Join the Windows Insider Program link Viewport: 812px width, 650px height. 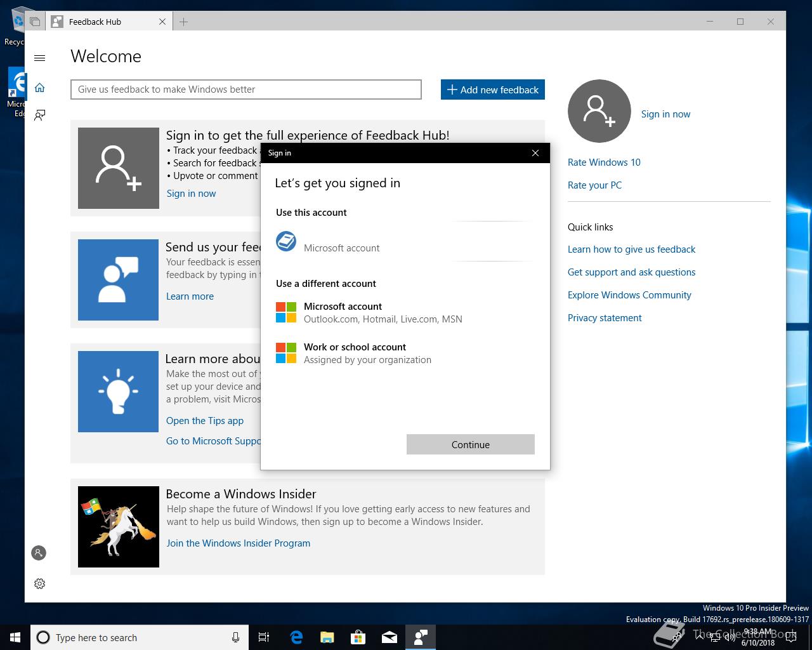(239, 543)
